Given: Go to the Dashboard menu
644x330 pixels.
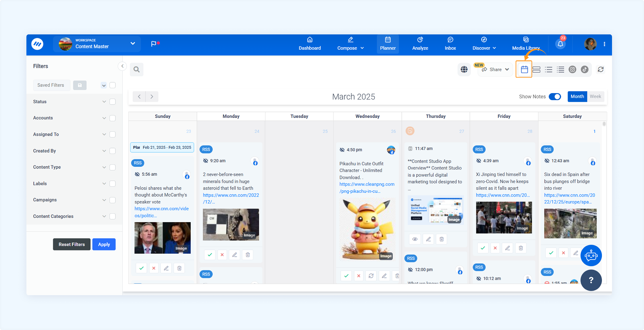Looking at the screenshot, I should (310, 44).
